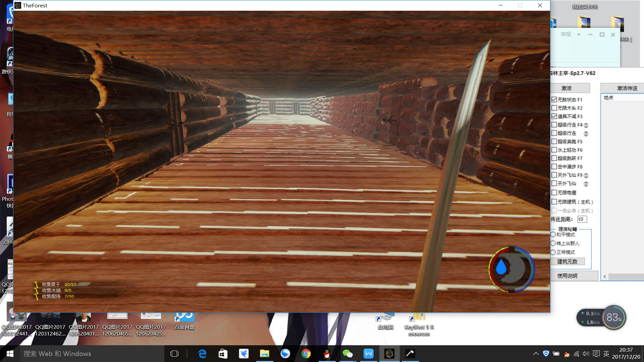Open Task View in the taskbar
Image resolution: width=644 pixels, height=362 pixels.
174,354
